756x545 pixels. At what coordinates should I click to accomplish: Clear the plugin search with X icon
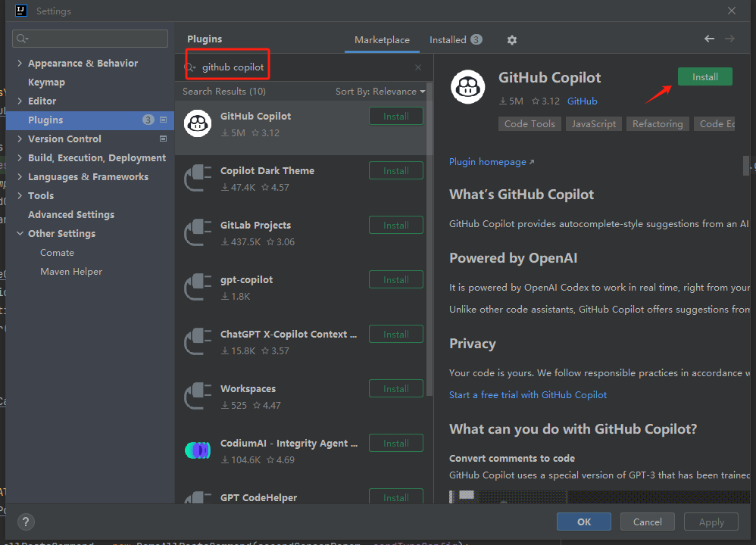(x=418, y=67)
